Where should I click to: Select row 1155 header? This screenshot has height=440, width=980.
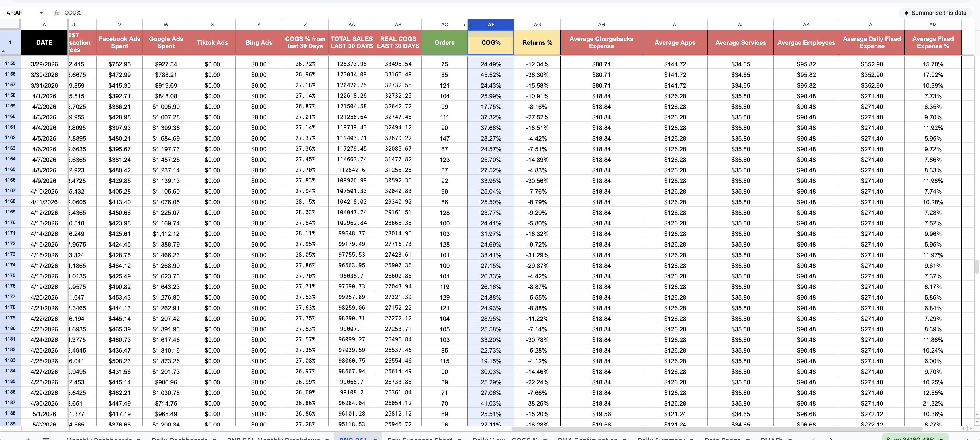(x=10, y=64)
